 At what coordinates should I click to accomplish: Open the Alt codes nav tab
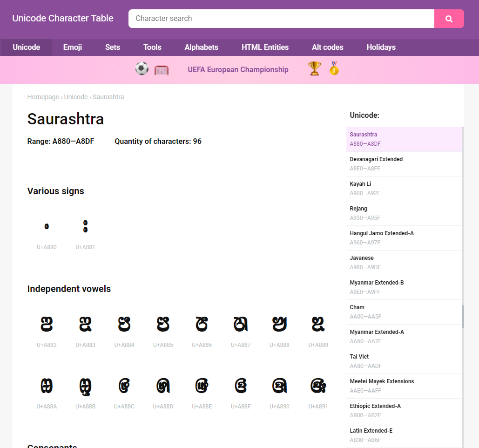[328, 48]
